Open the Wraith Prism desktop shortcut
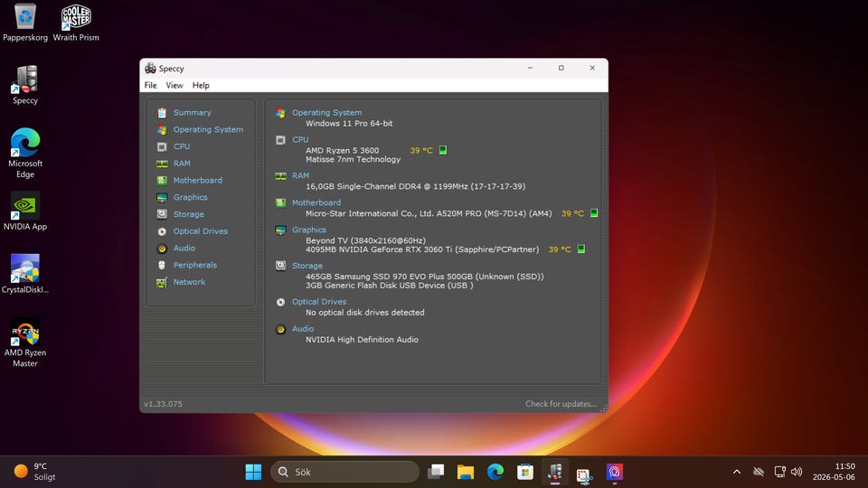Screen dimensions: 868x488 click(76, 23)
